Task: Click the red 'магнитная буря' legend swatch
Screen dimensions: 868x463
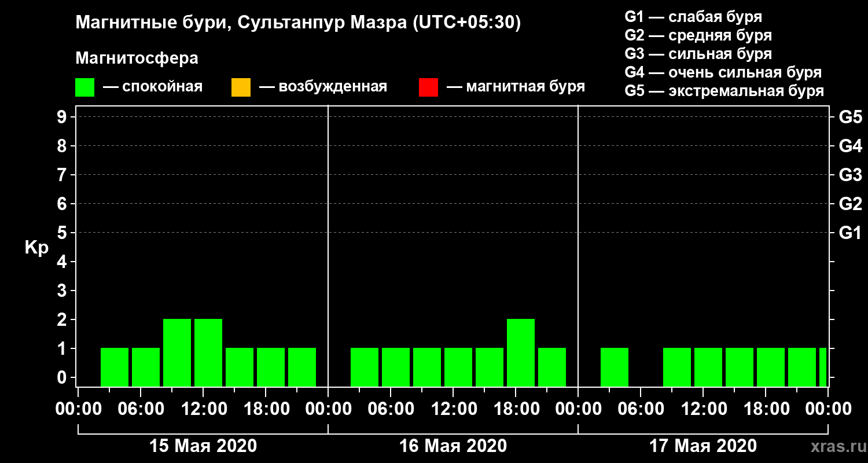Action: click(x=428, y=87)
